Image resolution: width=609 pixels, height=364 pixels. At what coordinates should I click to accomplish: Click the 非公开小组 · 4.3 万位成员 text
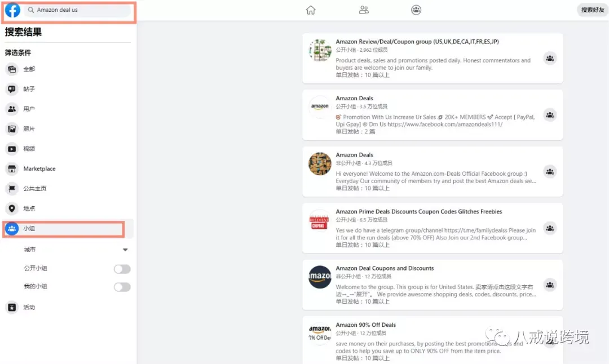tap(364, 163)
